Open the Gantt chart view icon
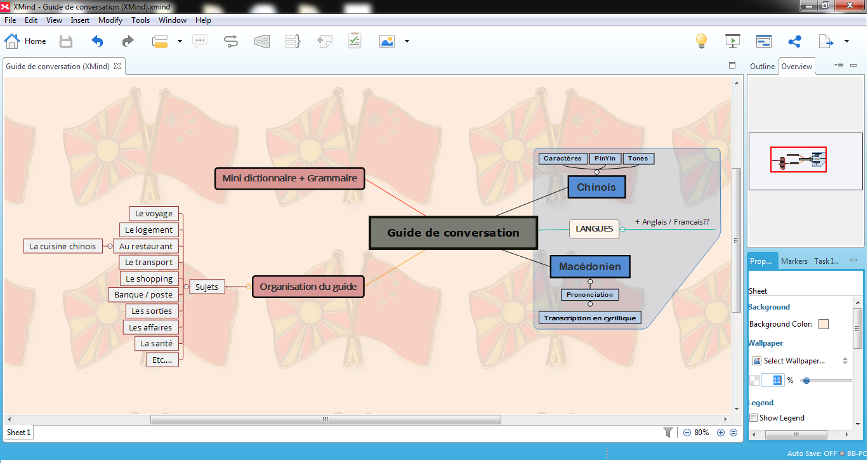The height and width of the screenshot is (463, 868). click(763, 41)
